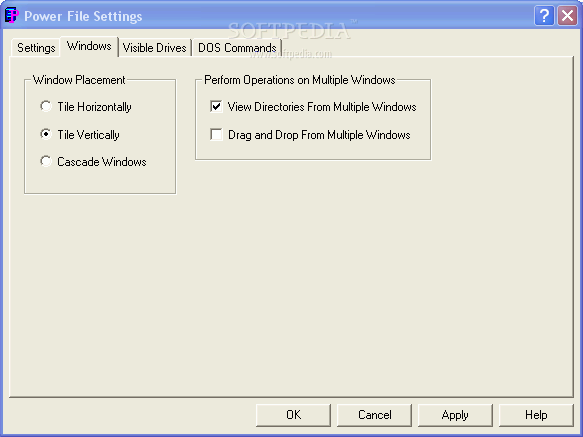Apply the current window settings
Viewport: 583px width, 437px height.
(x=455, y=415)
